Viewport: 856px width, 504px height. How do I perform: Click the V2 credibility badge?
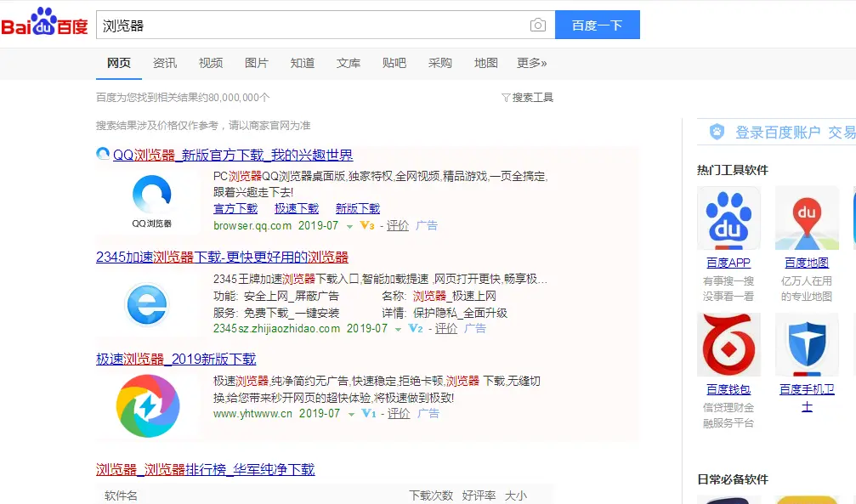click(416, 329)
